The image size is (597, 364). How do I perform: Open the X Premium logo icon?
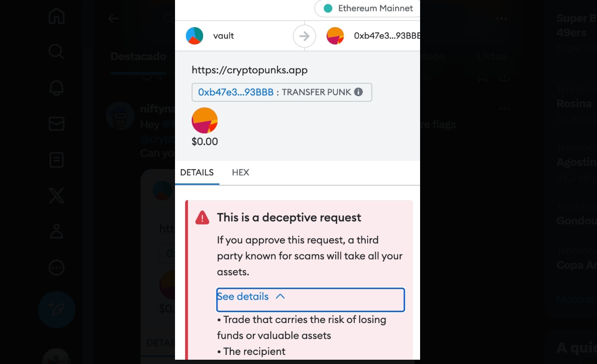click(x=56, y=195)
